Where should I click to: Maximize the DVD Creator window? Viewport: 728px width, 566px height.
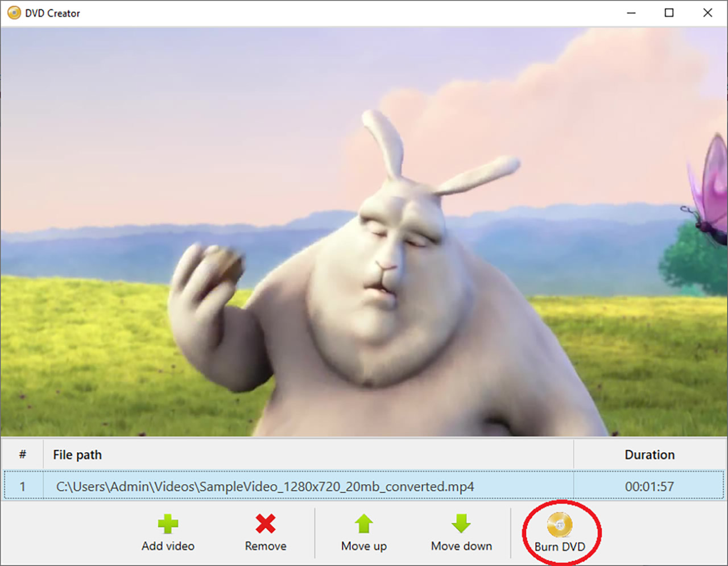pyautogui.click(x=669, y=13)
